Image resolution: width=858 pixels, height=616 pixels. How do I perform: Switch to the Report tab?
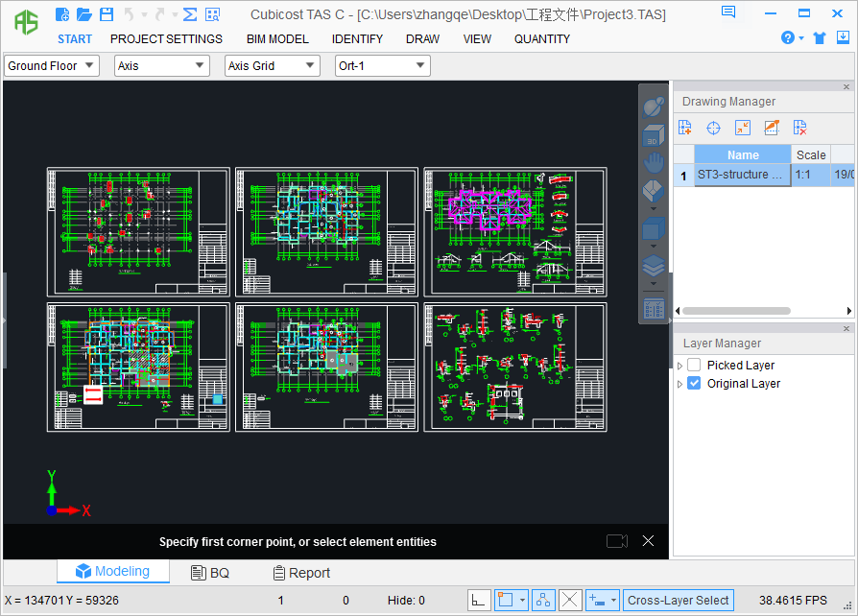[x=301, y=573]
